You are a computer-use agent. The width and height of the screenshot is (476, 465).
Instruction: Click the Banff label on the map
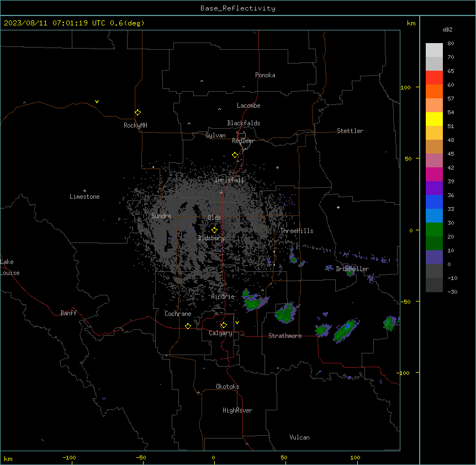click(68, 313)
